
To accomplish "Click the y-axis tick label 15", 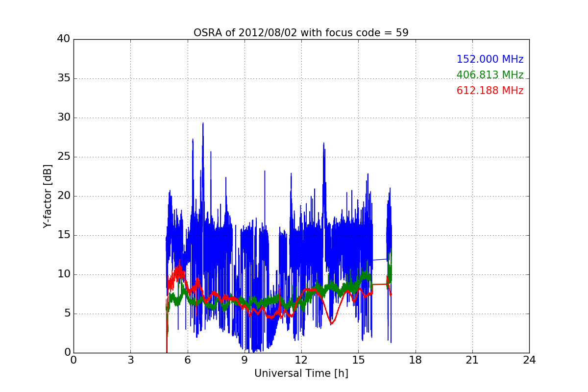I will pyautogui.click(x=63, y=235).
